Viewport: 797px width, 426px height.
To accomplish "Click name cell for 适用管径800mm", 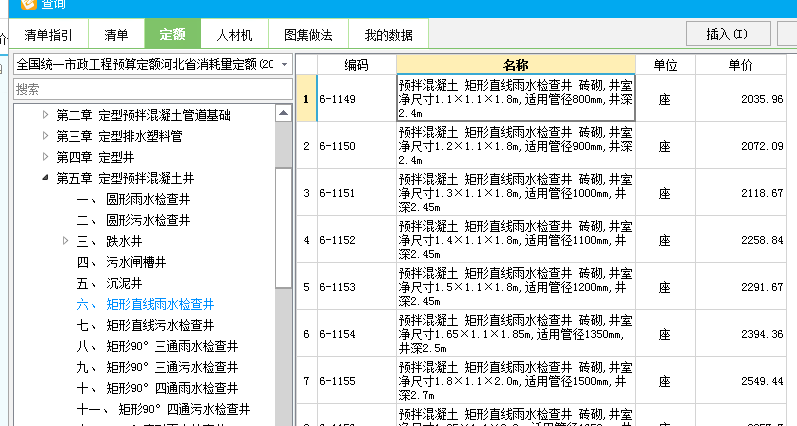I will (515, 99).
